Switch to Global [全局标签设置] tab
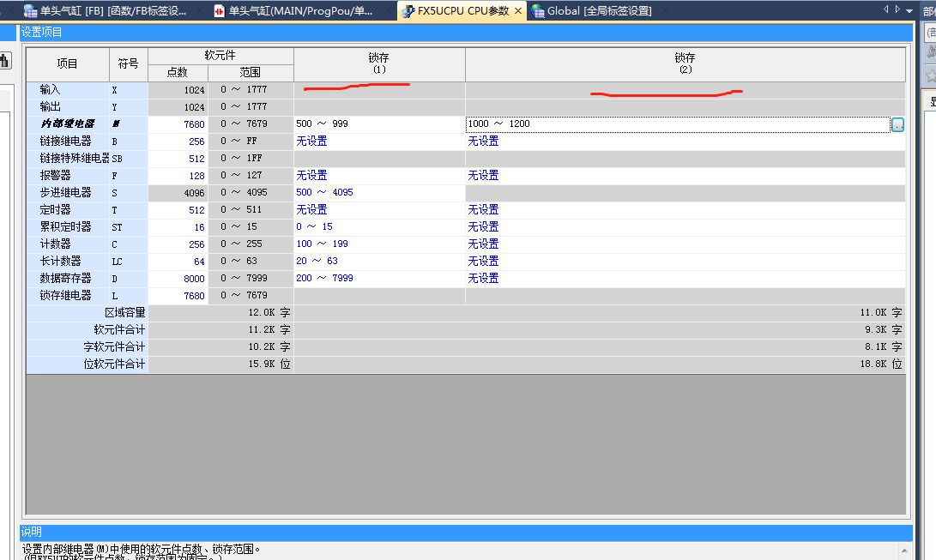The height and width of the screenshot is (560, 936). [x=599, y=11]
